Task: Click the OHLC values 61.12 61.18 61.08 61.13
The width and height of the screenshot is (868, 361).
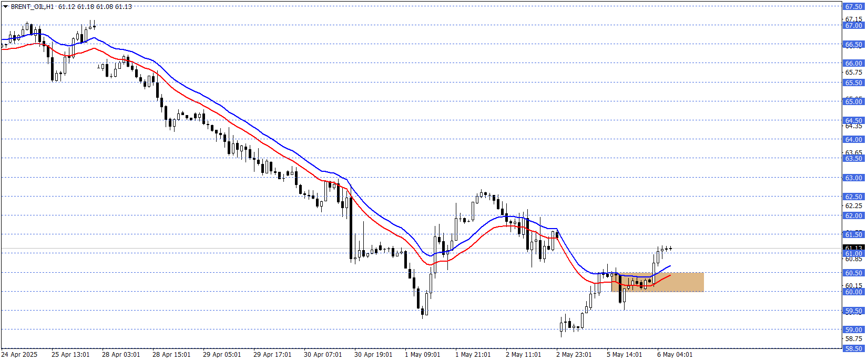Action: point(95,7)
